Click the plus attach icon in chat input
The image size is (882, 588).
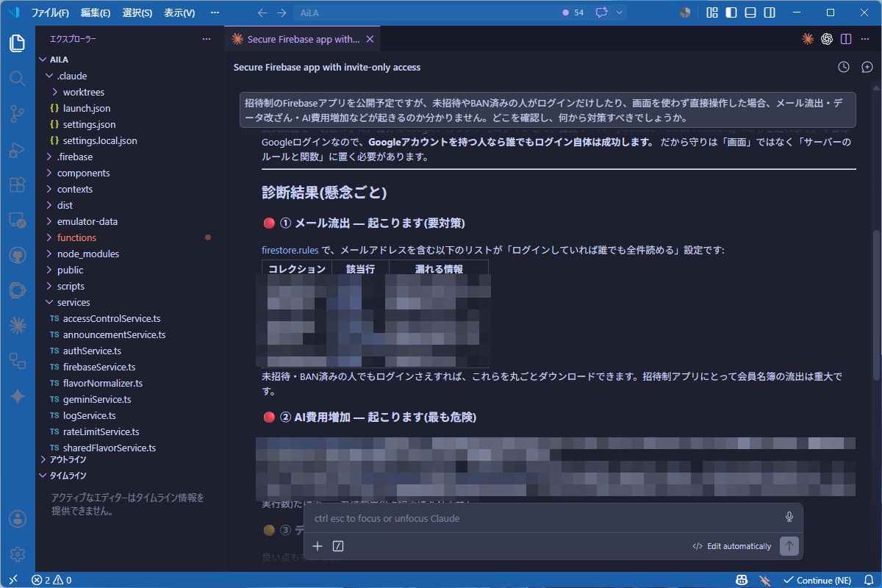(318, 546)
